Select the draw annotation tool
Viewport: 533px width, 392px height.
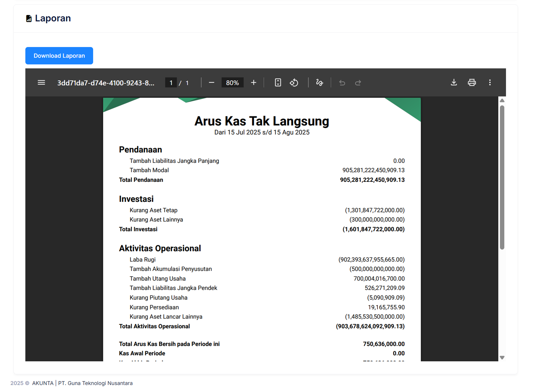click(319, 82)
